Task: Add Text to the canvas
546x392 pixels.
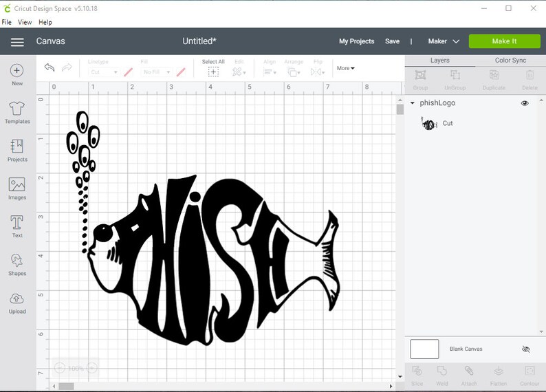Action: 17,226
